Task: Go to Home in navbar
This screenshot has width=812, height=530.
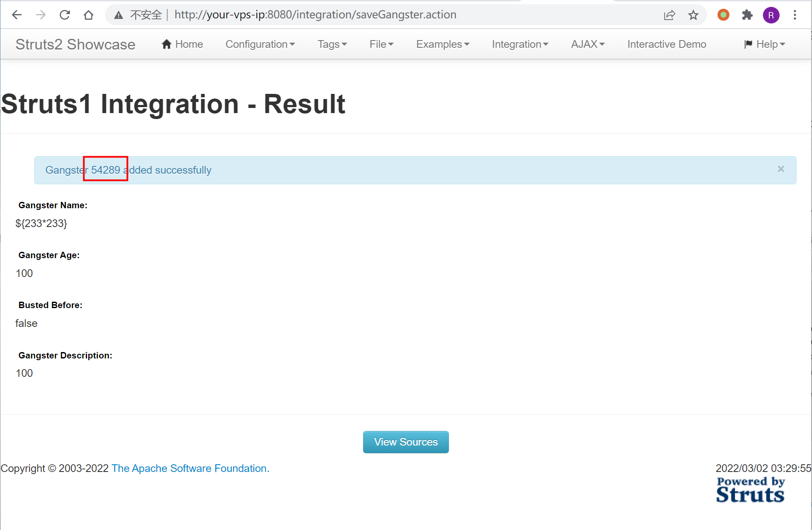Action: click(x=182, y=44)
